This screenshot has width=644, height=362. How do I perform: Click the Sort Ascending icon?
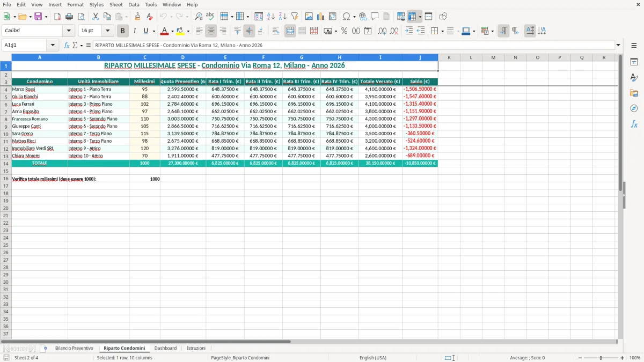(271, 17)
